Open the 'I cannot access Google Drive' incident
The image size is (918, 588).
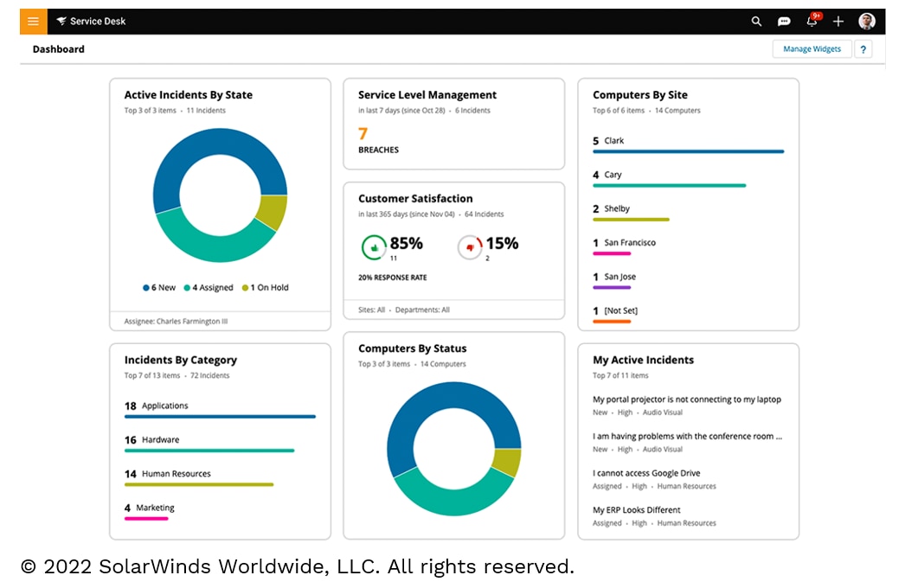click(646, 473)
